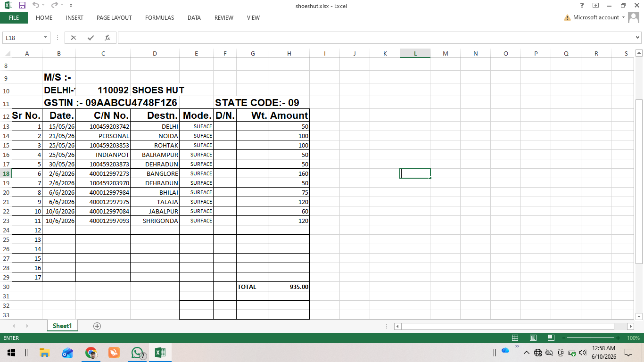
Task: Confirm the cell entry with checkmark
Action: [91, 38]
